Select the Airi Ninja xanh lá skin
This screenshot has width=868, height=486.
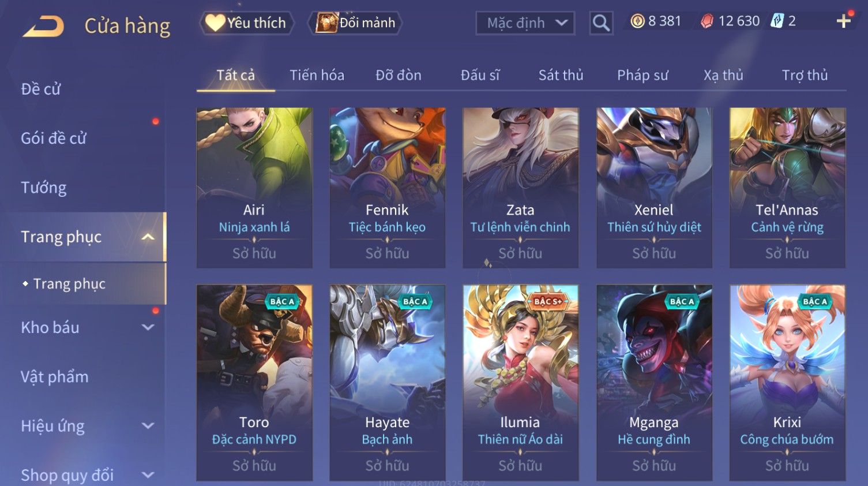(x=254, y=188)
